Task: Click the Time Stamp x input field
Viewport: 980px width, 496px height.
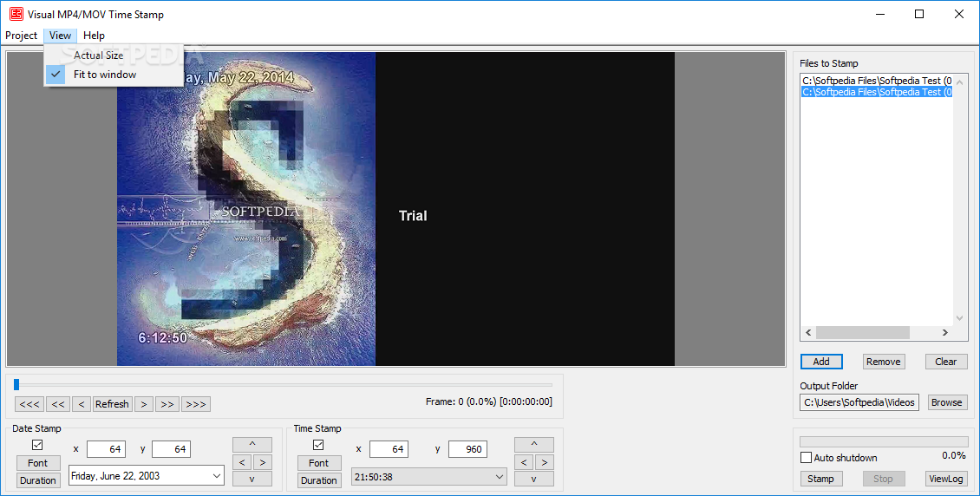Action: coord(389,449)
